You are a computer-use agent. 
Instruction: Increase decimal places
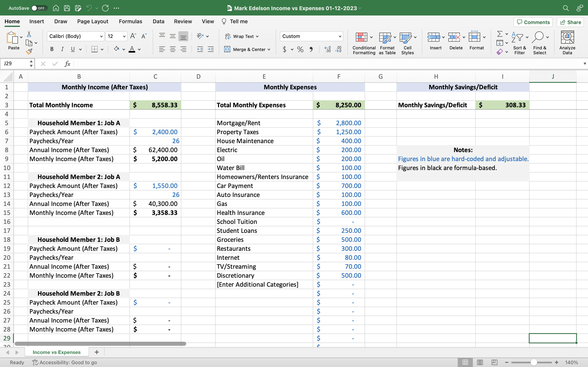point(327,50)
